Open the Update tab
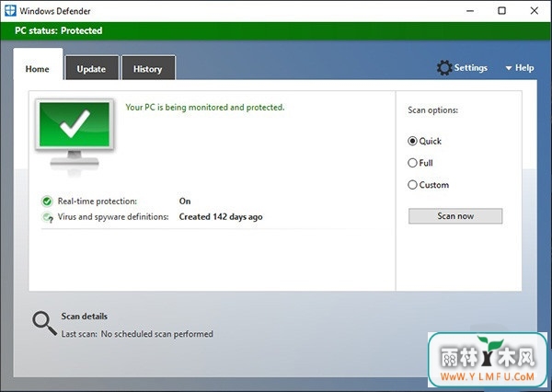Screen dimensions: 552x392 coord(91,67)
